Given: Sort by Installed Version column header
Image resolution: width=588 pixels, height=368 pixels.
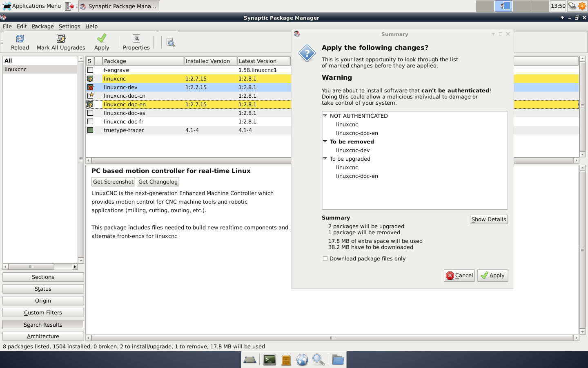Looking at the screenshot, I should 210,61.
